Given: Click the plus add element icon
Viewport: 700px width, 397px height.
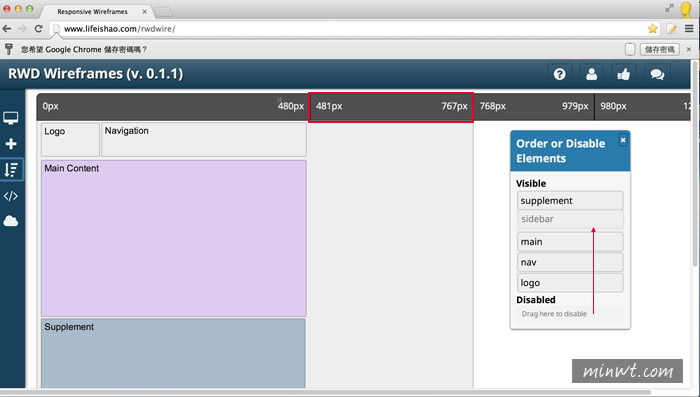Looking at the screenshot, I should (11, 144).
